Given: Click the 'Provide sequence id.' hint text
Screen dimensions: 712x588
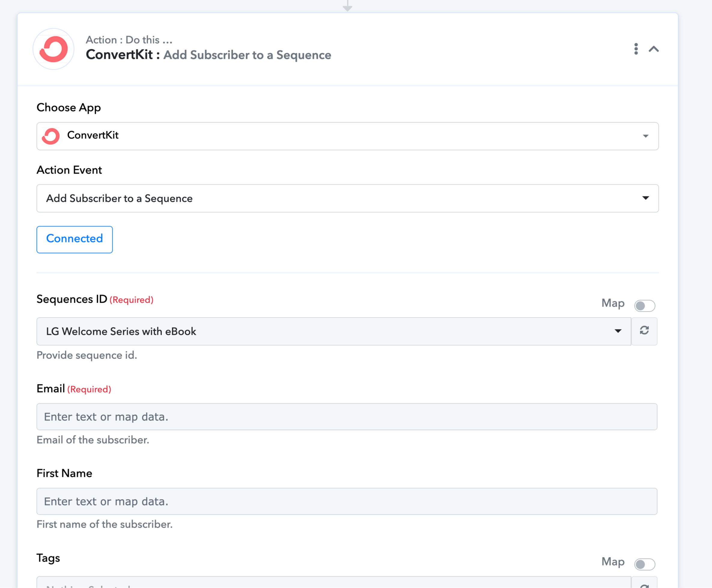Looking at the screenshot, I should point(87,355).
